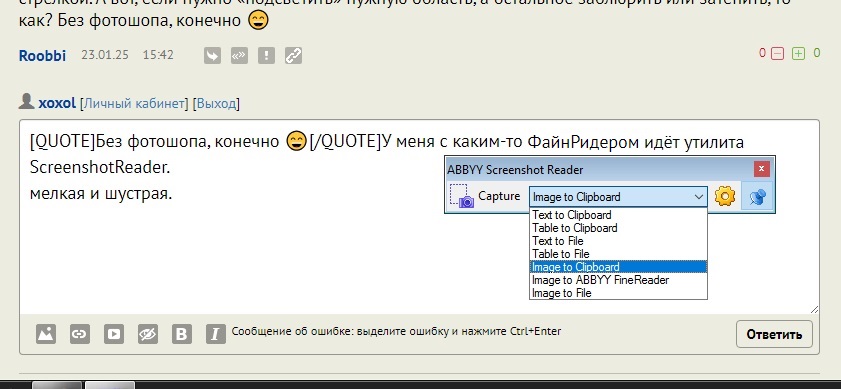Insert video with play icon
The image size is (841, 389).
(x=114, y=334)
